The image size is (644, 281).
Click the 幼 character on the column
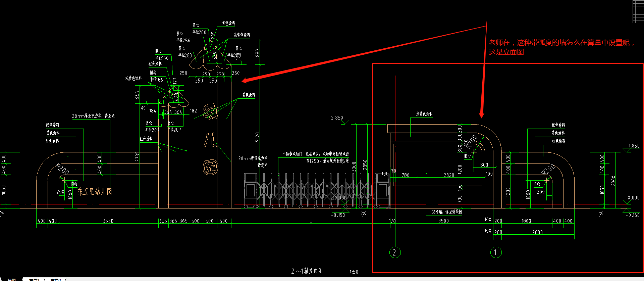(x=211, y=112)
